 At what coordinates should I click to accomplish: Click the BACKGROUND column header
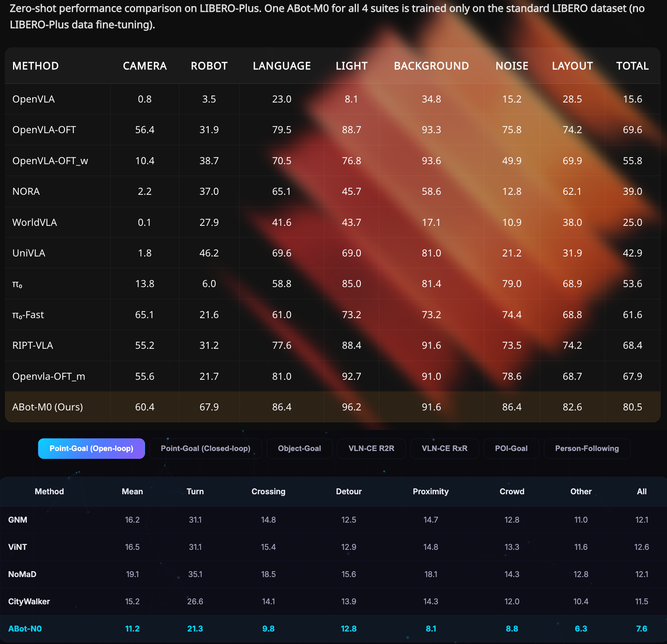(431, 66)
